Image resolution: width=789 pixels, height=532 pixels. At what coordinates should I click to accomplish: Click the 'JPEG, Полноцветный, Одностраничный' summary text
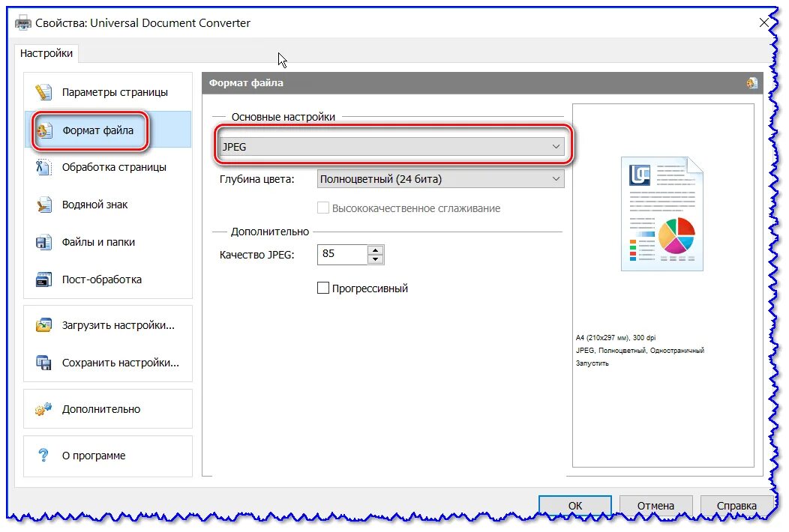tap(640, 351)
